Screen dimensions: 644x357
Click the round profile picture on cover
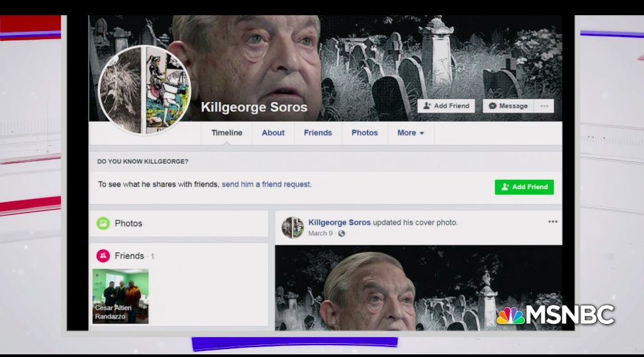pos(145,90)
